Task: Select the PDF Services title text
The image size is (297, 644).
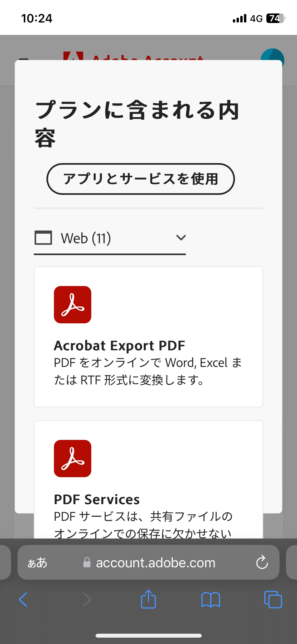Action: click(97, 499)
